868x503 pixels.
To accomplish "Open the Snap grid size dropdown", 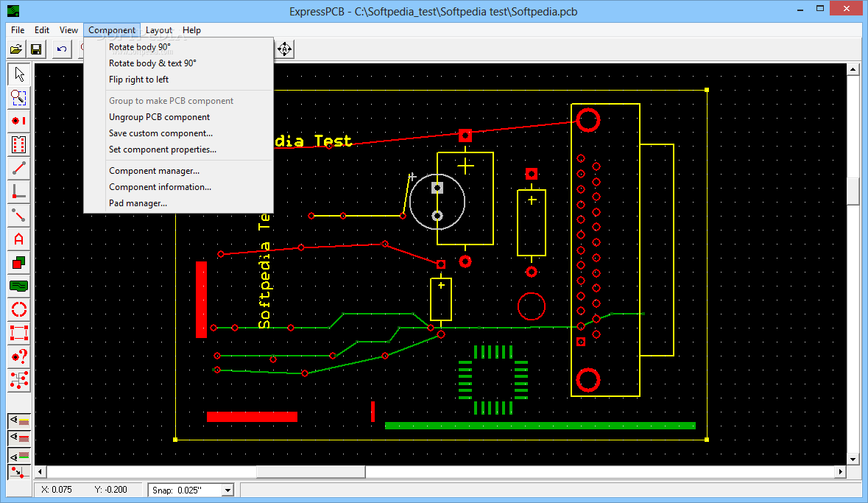I will (227, 490).
